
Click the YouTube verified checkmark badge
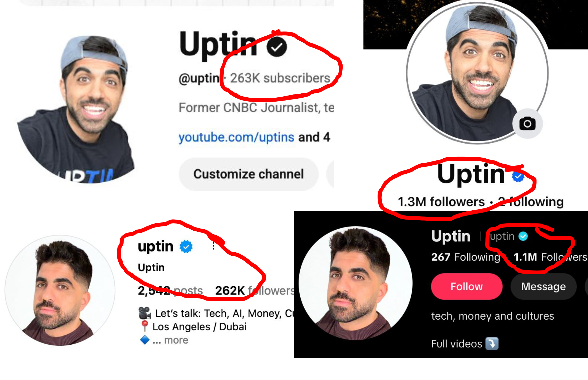tap(277, 47)
